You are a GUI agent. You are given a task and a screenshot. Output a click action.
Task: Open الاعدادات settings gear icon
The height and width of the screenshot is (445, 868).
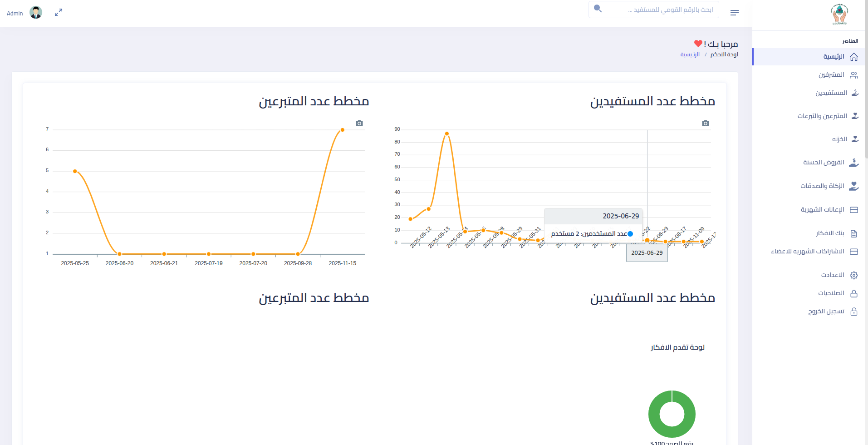pos(854,275)
